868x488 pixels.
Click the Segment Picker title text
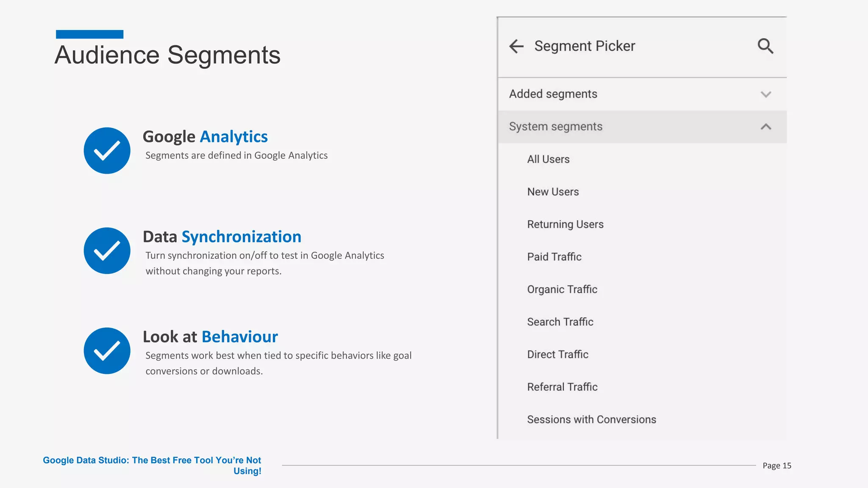click(584, 46)
